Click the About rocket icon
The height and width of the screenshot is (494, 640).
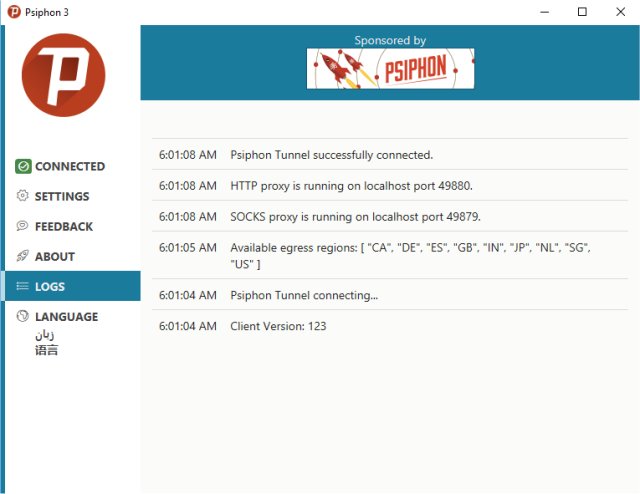[x=22, y=256]
